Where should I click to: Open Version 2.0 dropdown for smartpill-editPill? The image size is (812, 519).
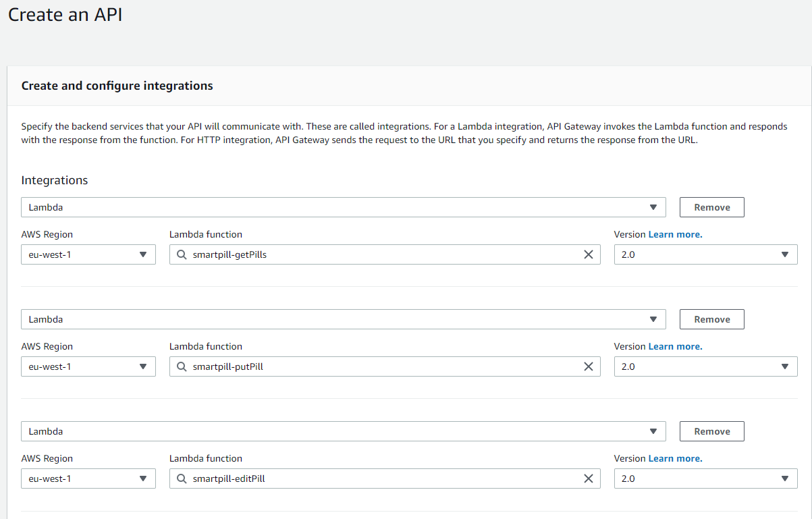705,479
